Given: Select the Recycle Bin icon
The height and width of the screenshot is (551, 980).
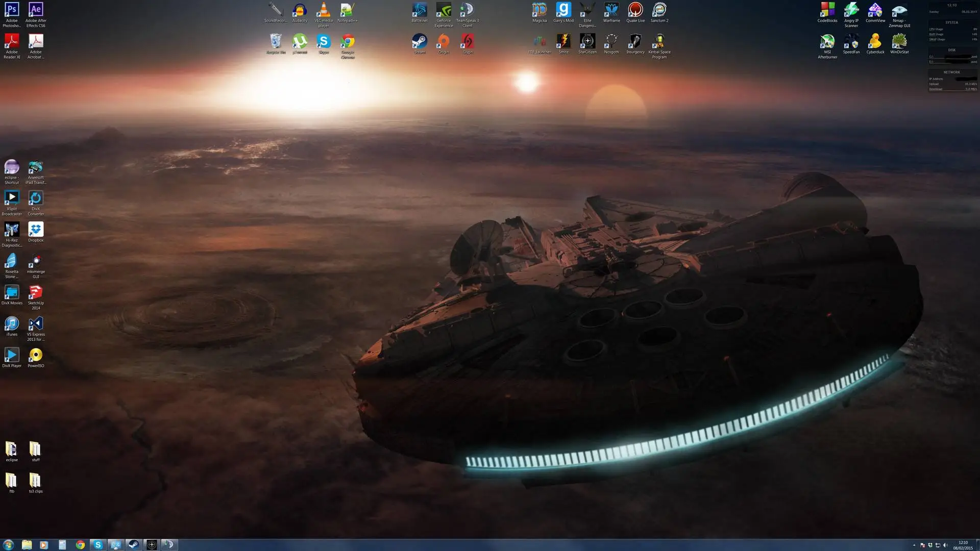Looking at the screenshot, I should [276, 44].
